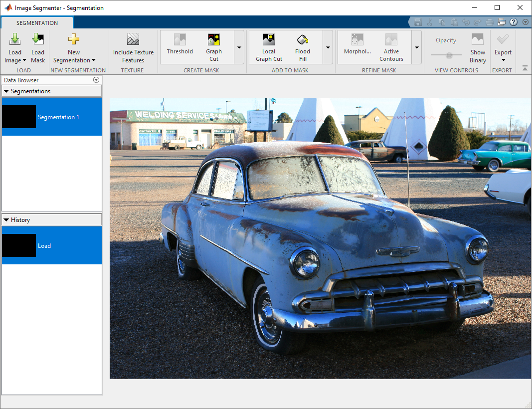Expand the Add to Mask gallery dropdown
532x409 pixels.
(x=328, y=47)
